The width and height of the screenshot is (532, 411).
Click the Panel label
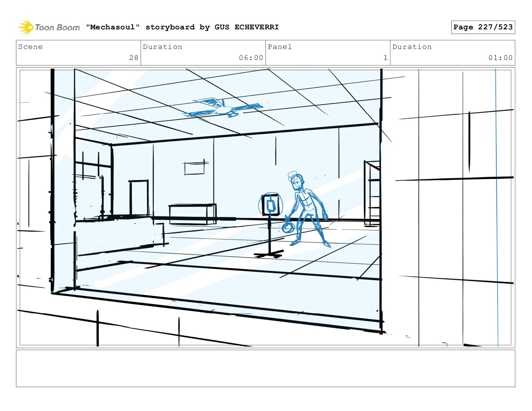(280, 47)
